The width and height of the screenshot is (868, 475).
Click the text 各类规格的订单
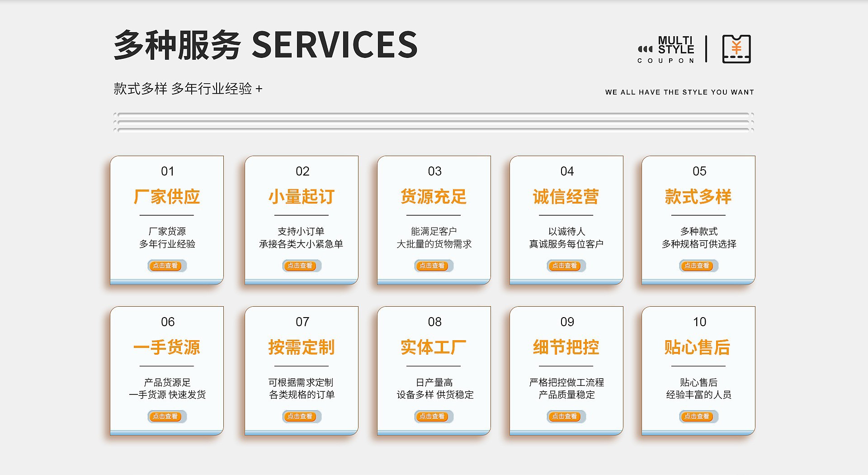coord(302,395)
